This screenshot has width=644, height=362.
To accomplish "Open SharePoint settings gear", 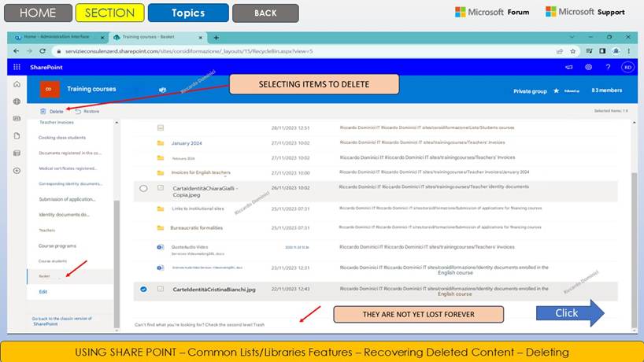I will (589, 67).
